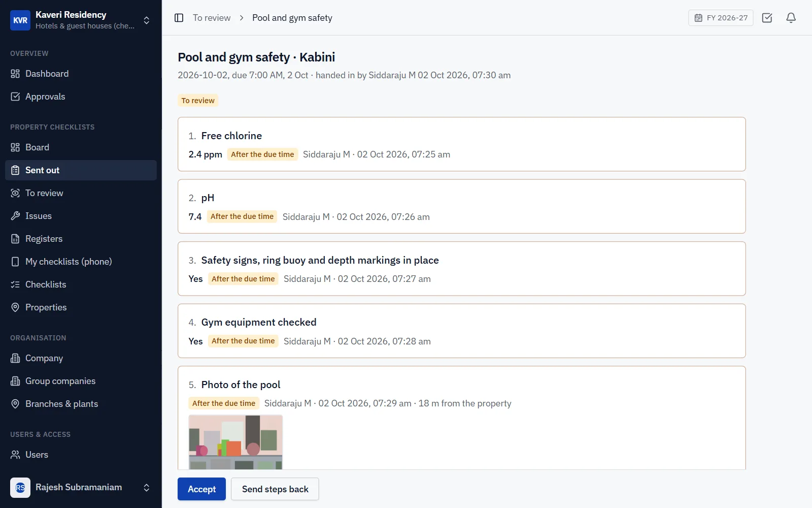Open the Sent out section
This screenshot has width=812, height=508.
tap(81, 170)
